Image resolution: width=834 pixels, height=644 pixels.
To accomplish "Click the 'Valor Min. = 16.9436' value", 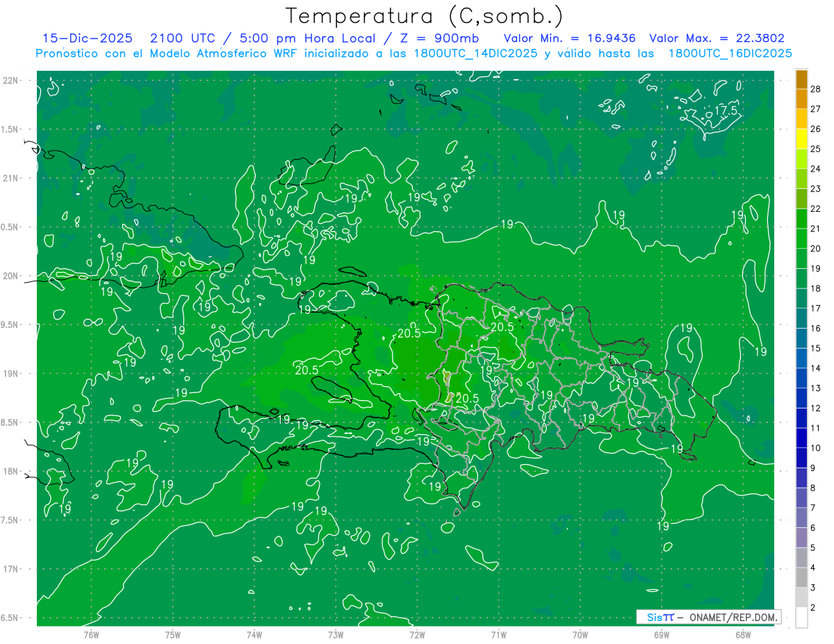I will tap(569, 38).
